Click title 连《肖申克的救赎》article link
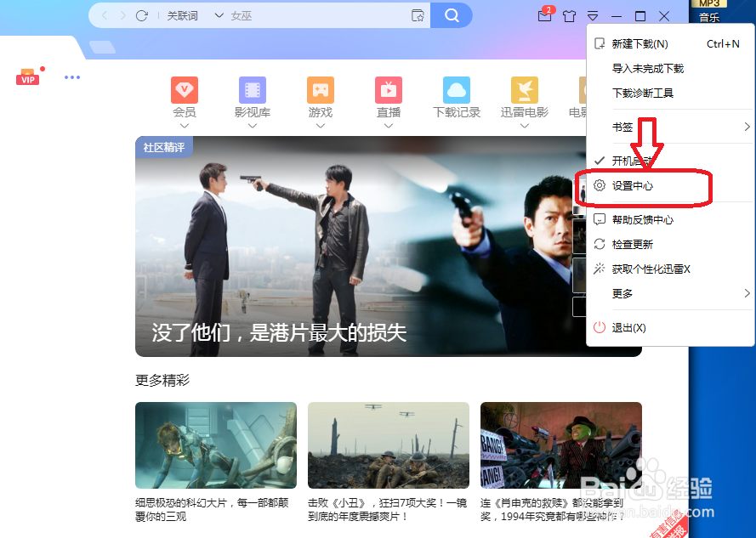This screenshot has width=756, height=538. click(553, 510)
